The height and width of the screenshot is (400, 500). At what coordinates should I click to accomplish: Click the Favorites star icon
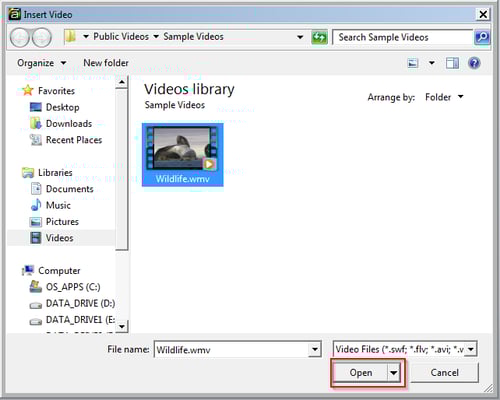pyautogui.click(x=28, y=90)
